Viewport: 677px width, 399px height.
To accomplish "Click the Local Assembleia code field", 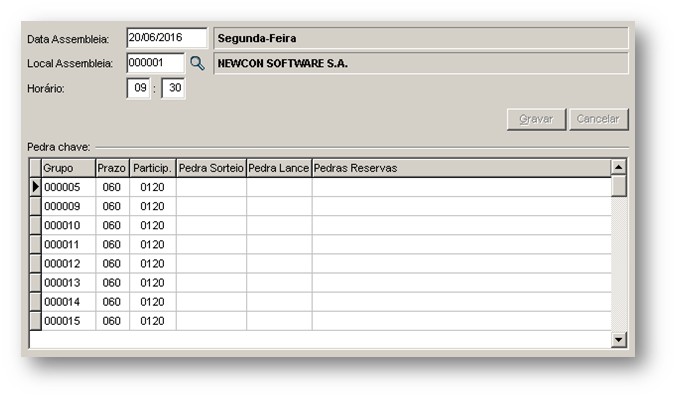I will (155, 63).
